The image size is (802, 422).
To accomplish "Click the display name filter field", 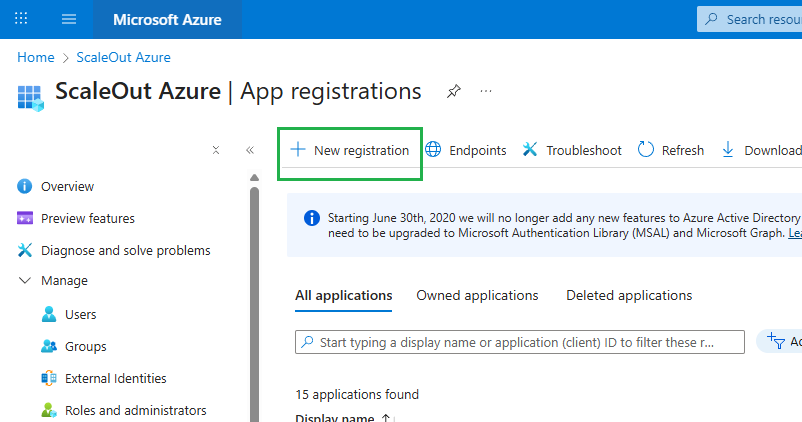I will click(x=520, y=342).
